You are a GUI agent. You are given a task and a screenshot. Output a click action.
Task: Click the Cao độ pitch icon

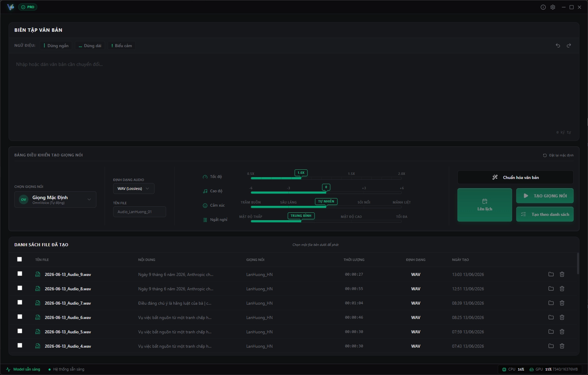205,191
